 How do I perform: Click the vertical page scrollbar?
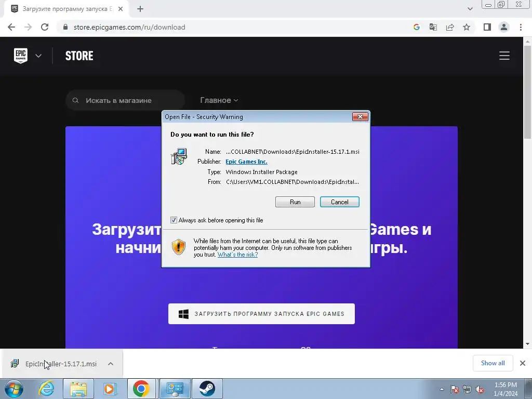tap(528, 91)
